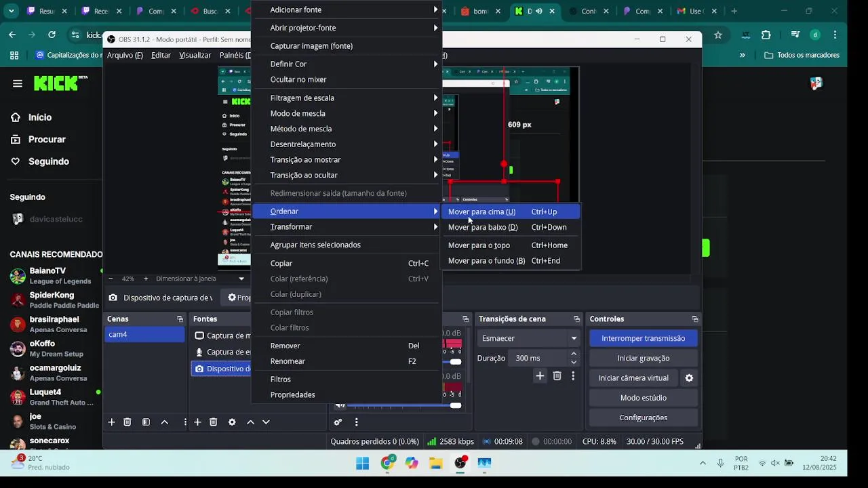Adjust lower mixer channel volume slider handle
This screenshot has width=868, height=488.
(456, 405)
